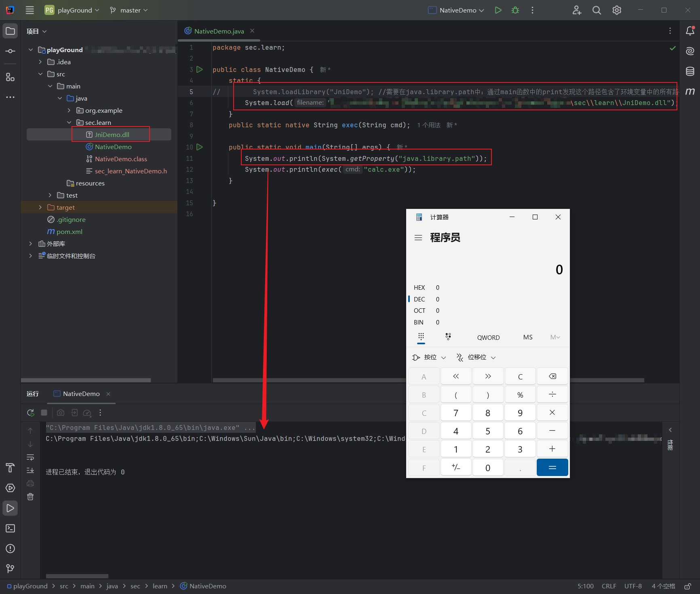Screen dimensions: 700x594
Task: Open the Calculator bitwise operations dropdown
Action: point(429,357)
